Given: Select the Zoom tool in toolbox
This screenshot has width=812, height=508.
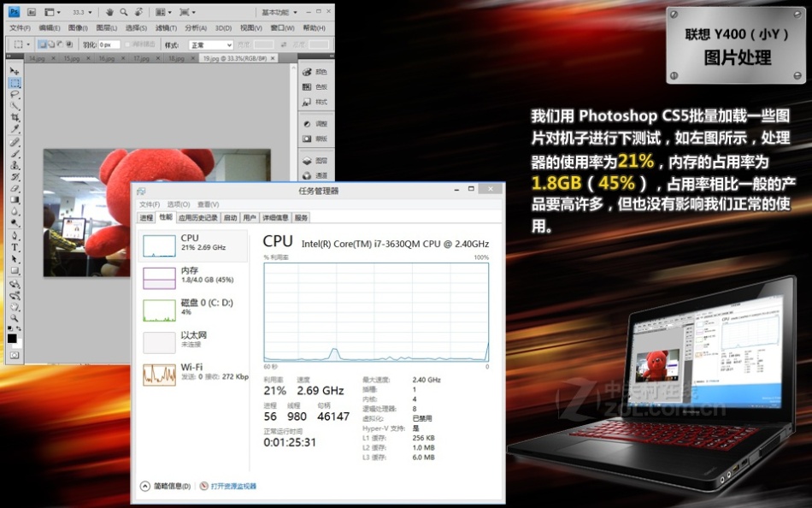Looking at the screenshot, I should pos(15,318).
